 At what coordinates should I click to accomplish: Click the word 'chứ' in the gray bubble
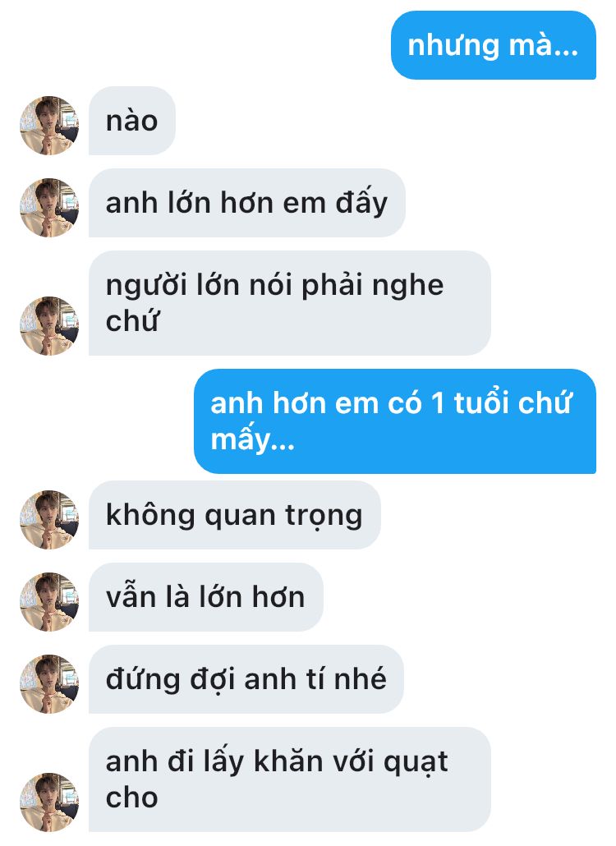(x=132, y=320)
